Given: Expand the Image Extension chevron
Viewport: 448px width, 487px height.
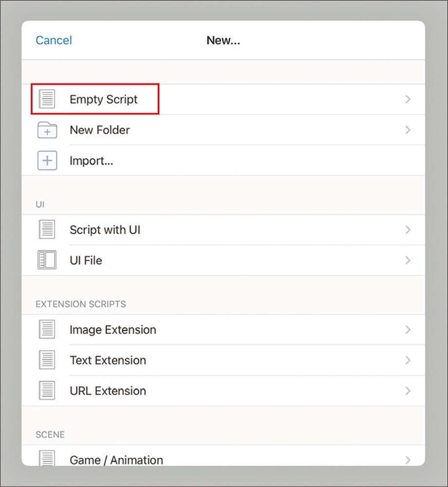Looking at the screenshot, I should tap(408, 330).
